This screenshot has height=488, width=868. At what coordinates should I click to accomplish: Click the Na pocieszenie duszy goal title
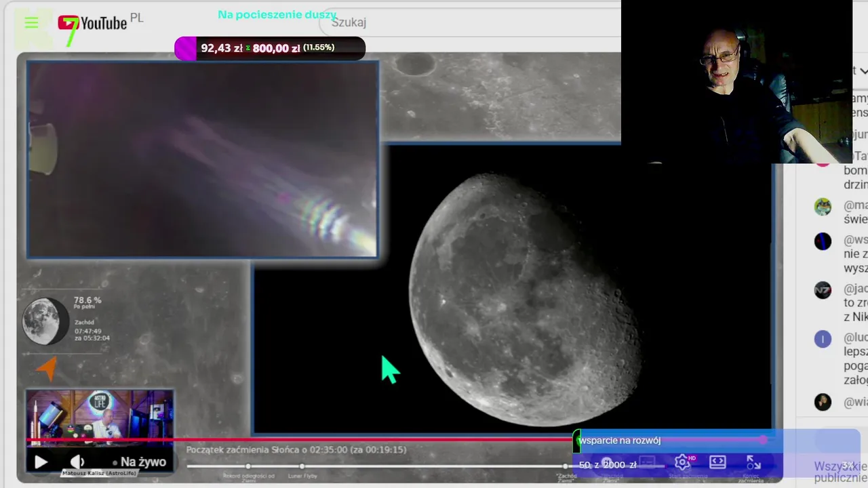277,14
